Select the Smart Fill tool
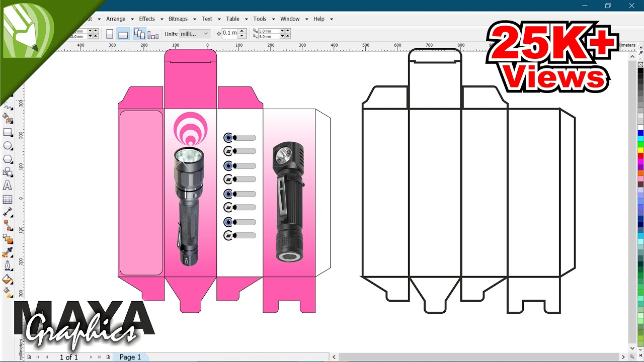Viewport: 644px width, 362px height. [8, 119]
